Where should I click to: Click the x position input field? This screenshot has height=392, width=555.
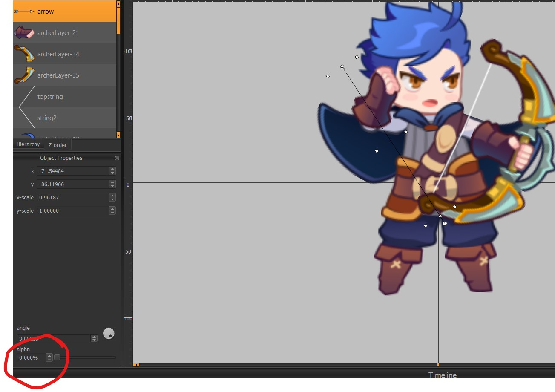tap(72, 171)
